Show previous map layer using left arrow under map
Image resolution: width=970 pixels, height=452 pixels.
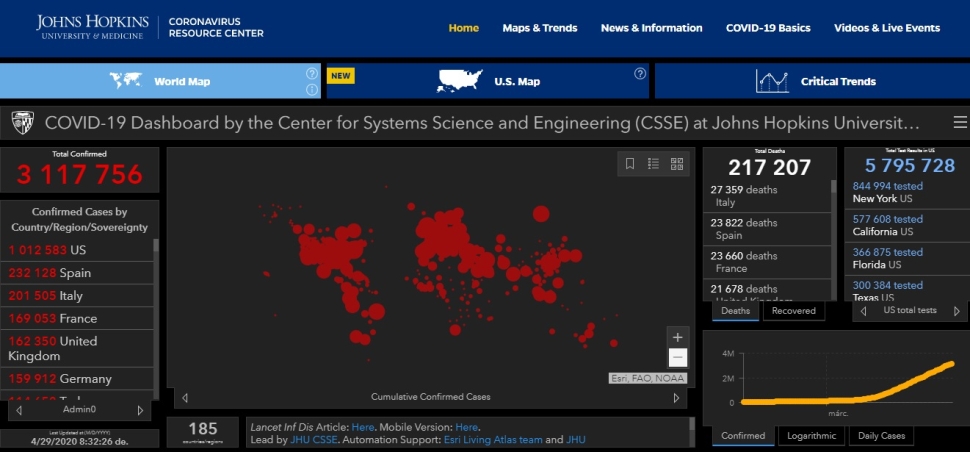[x=184, y=398]
